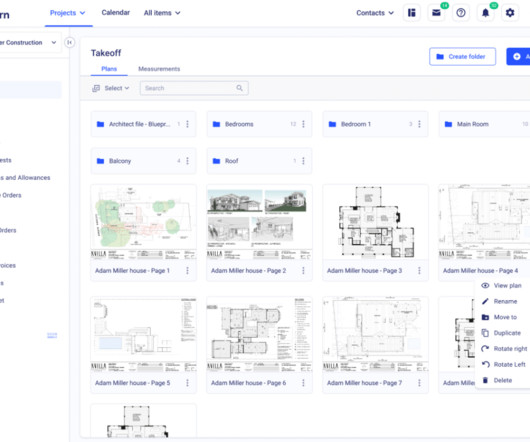
Task: Click the 'Adam Miller house - Page 4' label
Action: [480, 270]
